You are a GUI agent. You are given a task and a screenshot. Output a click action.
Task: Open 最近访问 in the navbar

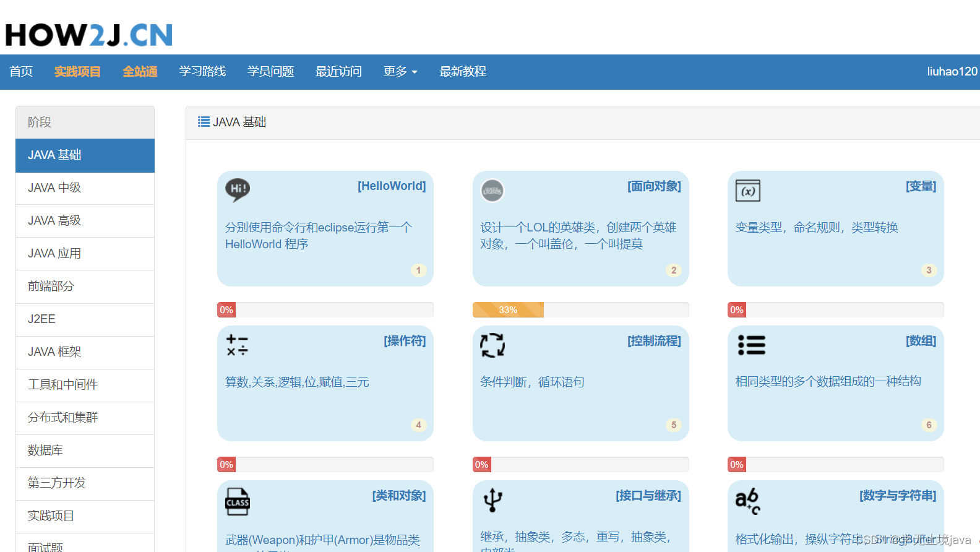pyautogui.click(x=338, y=72)
